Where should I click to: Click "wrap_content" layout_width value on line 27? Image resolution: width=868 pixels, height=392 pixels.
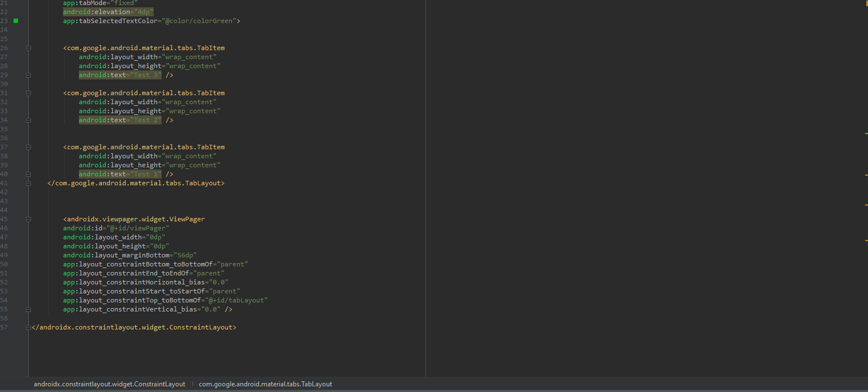pos(189,57)
